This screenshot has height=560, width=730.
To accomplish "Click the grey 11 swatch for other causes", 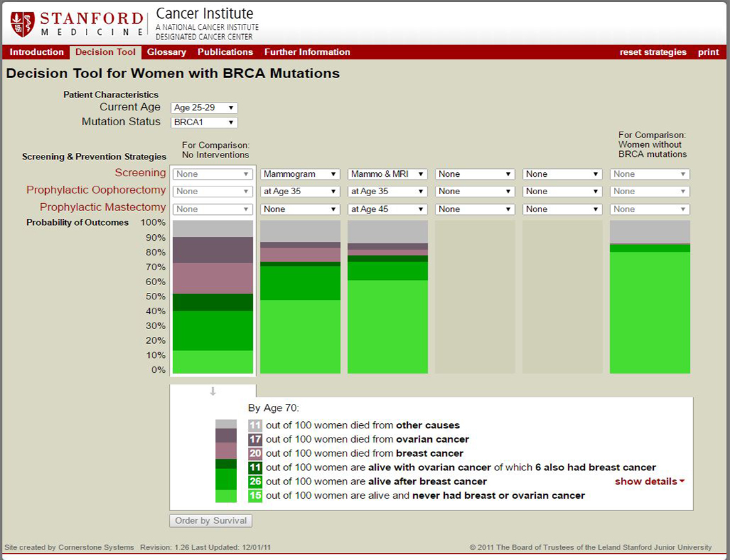I will tap(255, 425).
